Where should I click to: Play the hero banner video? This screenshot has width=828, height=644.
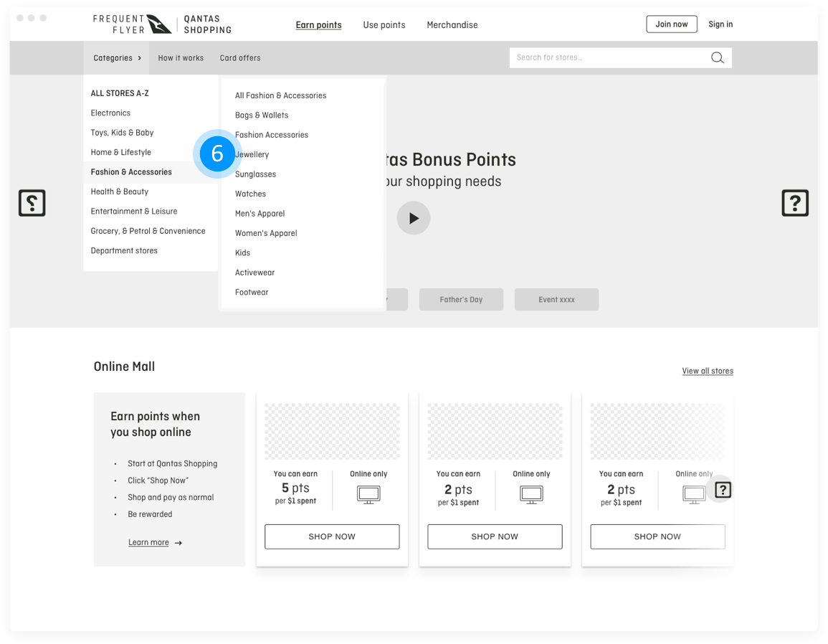(x=414, y=218)
